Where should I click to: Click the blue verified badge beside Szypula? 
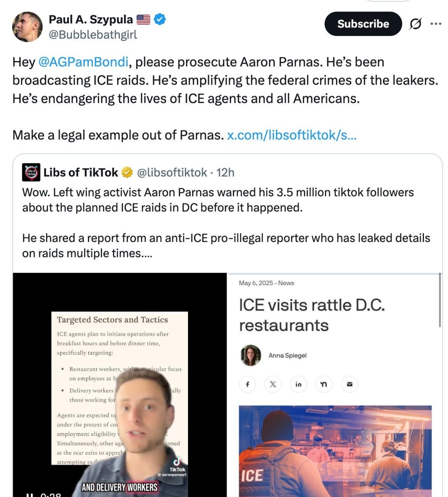pos(160,20)
